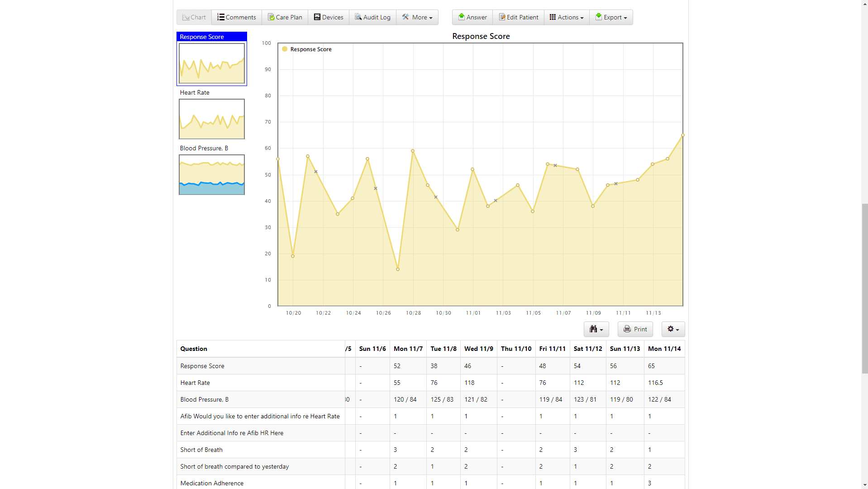Image resolution: width=868 pixels, height=489 pixels.
Task: Click the Care Plan document icon
Action: (271, 17)
